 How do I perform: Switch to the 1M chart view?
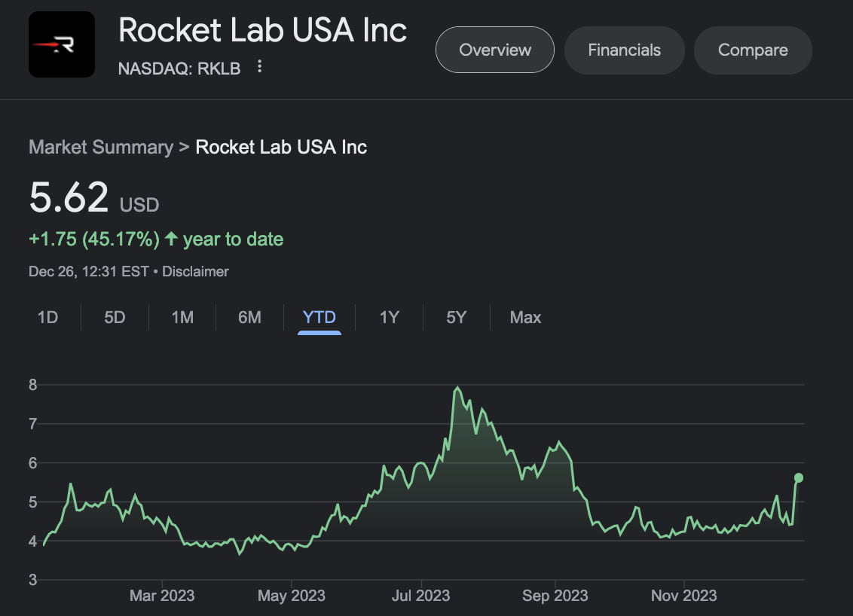tap(182, 317)
